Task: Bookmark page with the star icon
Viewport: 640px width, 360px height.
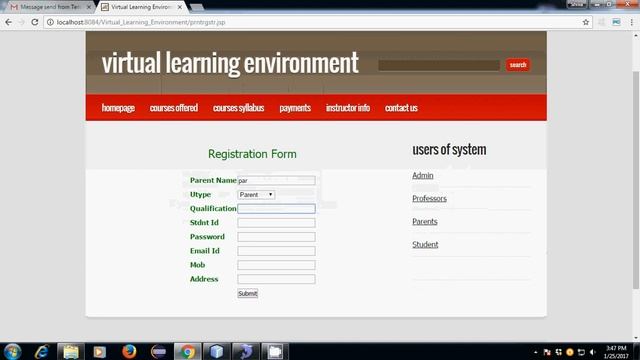Action: (x=586, y=22)
